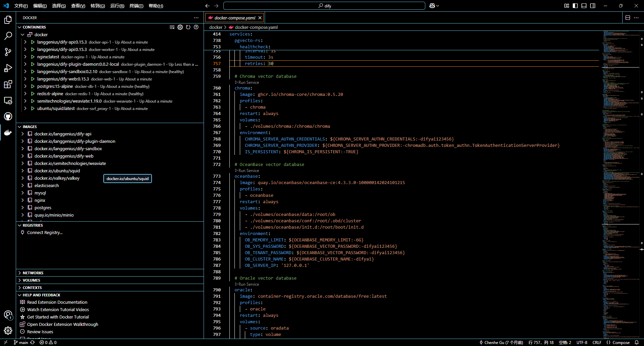Customize layout icon in title bar

point(567,6)
